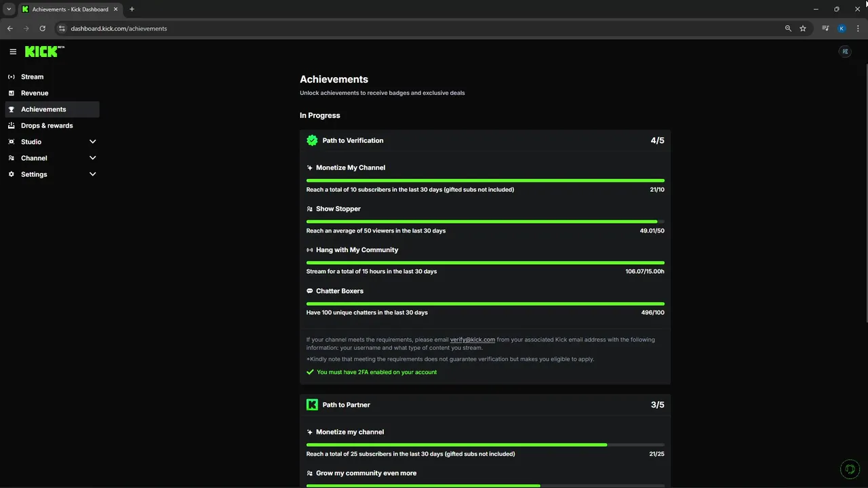Click the Path to Verification badge icon

coord(312,140)
